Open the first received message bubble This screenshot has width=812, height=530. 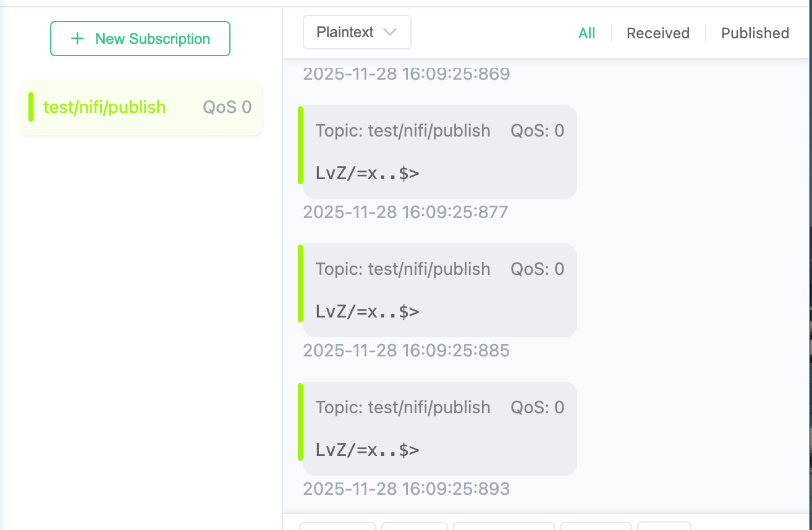[x=439, y=151]
